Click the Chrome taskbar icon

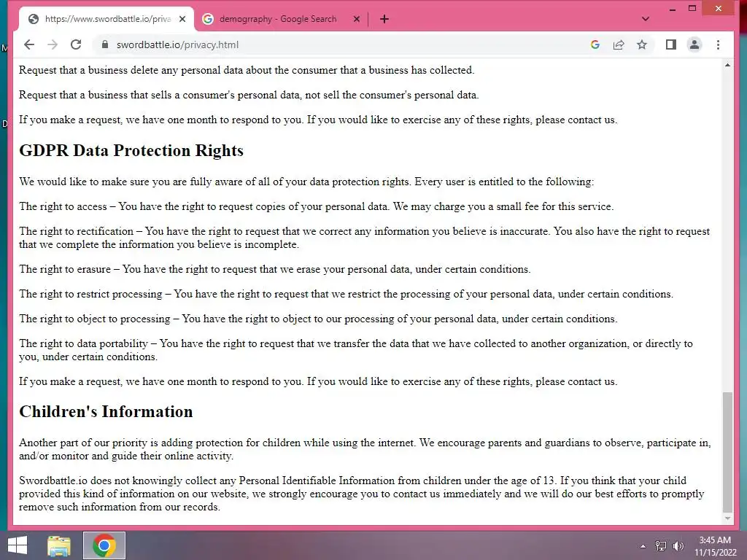coord(104,545)
